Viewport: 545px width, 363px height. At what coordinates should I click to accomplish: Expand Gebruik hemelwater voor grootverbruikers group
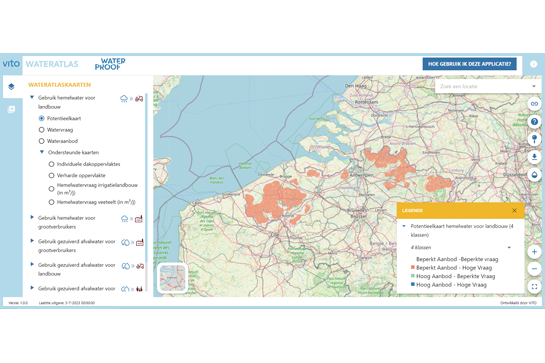(x=32, y=217)
